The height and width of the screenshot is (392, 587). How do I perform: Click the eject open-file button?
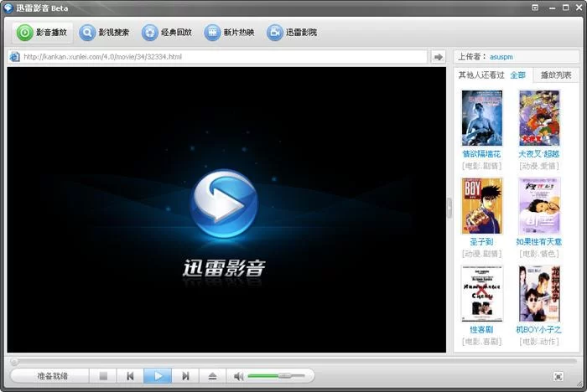click(212, 376)
